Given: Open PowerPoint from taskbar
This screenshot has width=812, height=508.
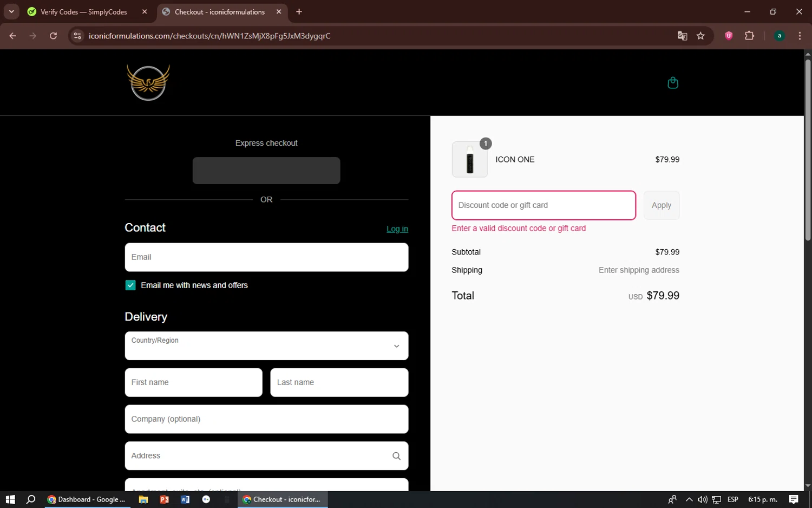Looking at the screenshot, I should pos(164,499).
